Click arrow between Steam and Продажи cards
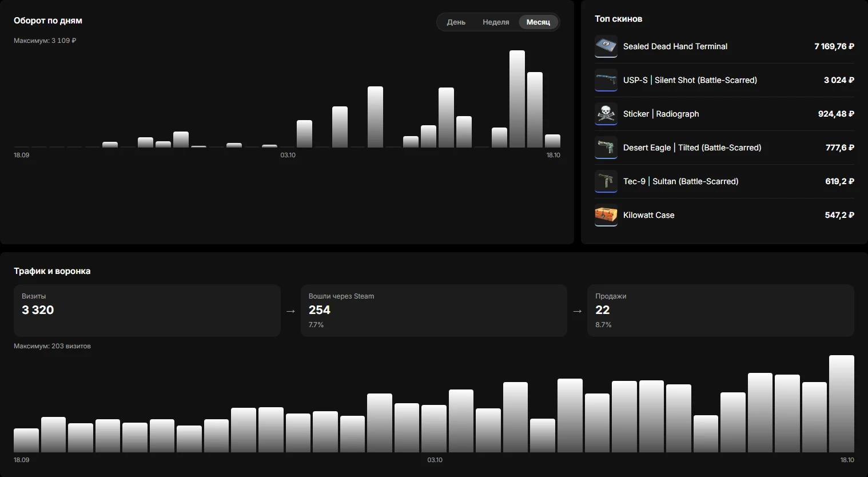Viewport: 868px width, 477px height. (578, 311)
